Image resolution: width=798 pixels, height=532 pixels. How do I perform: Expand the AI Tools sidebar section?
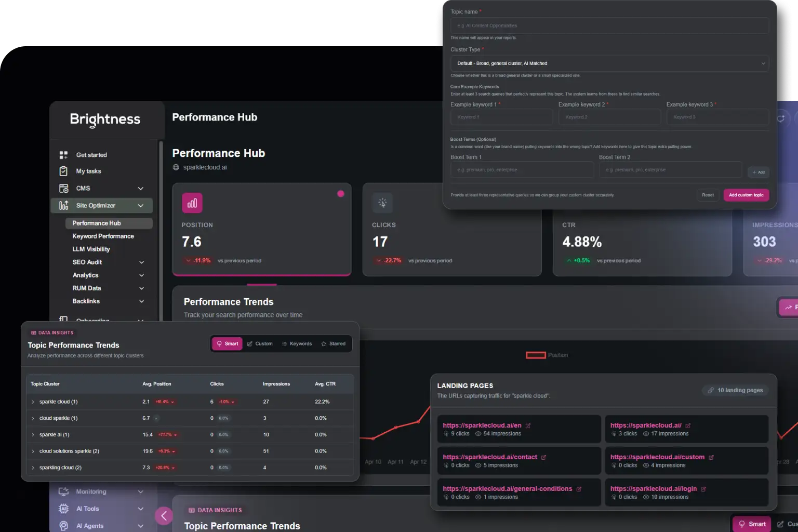click(x=140, y=509)
